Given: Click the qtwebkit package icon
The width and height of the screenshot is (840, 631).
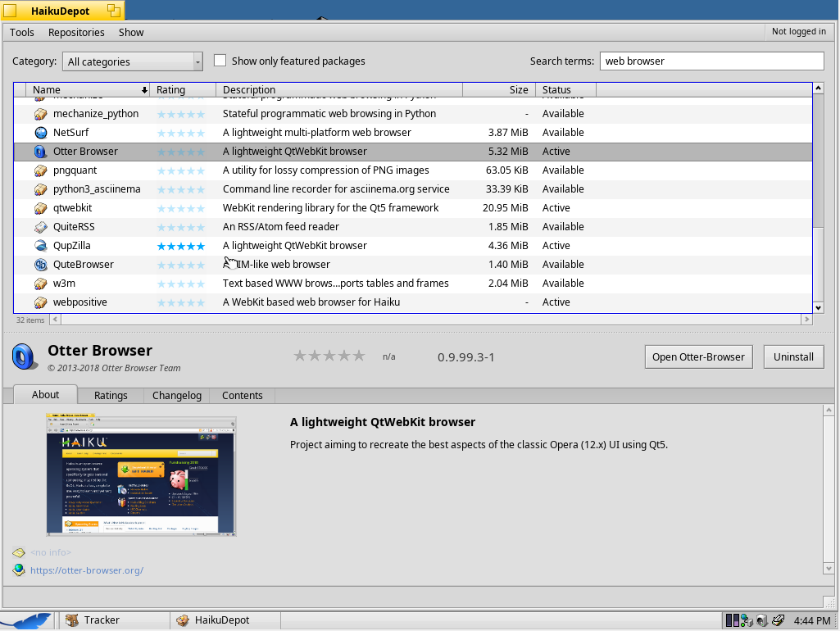Looking at the screenshot, I should [x=41, y=208].
